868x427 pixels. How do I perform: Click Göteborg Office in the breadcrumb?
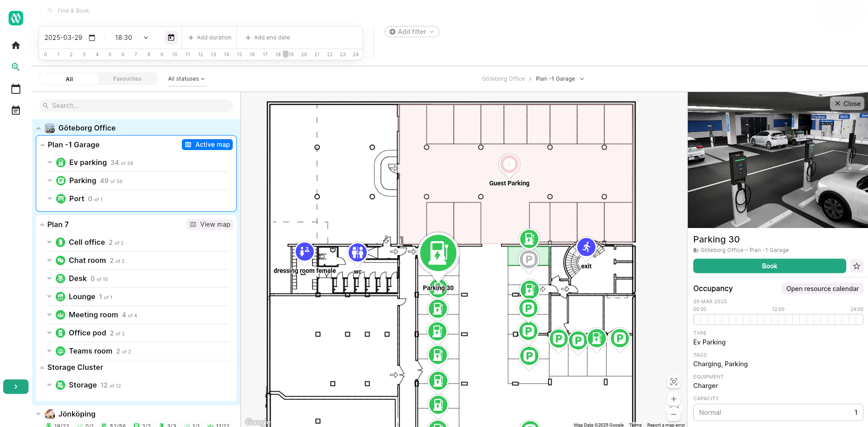click(x=503, y=78)
